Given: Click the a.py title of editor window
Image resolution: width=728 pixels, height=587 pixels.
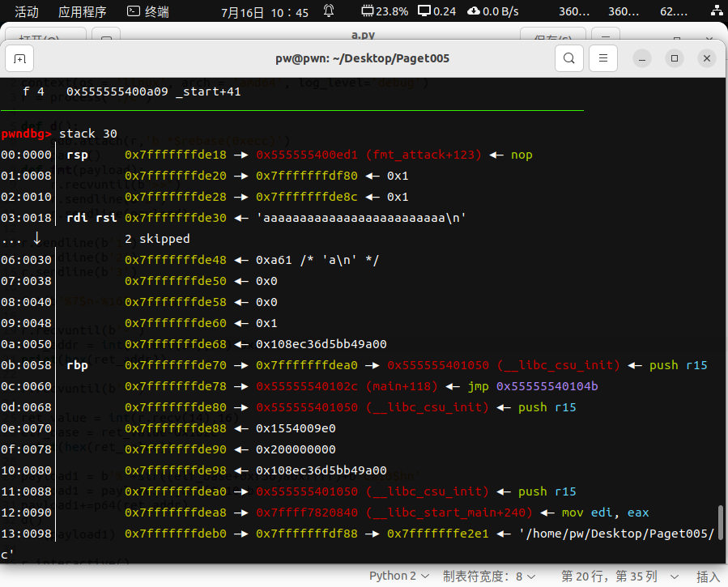Looking at the screenshot, I should pos(363,35).
